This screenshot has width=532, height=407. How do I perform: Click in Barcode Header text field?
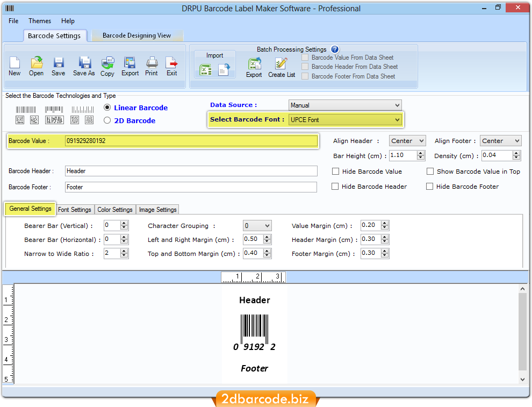click(x=191, y=171)
